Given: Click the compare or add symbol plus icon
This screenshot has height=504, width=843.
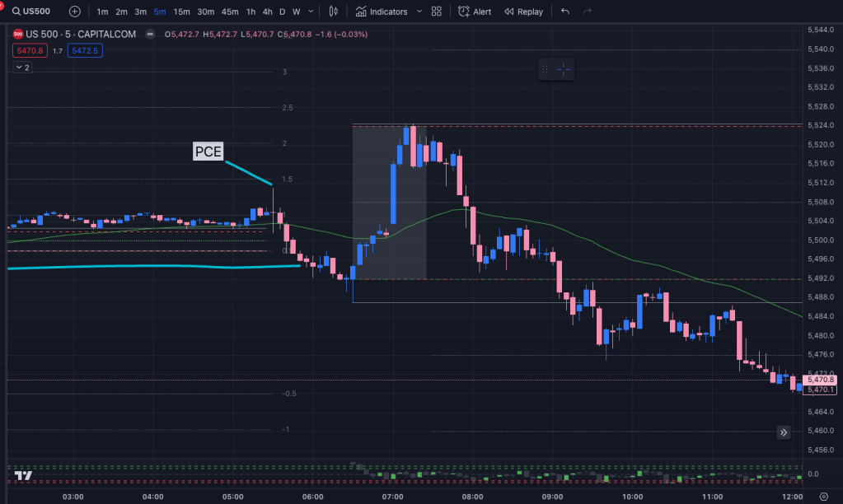Looking at the screenshot, I should pyautogui.click(x=75, y=12).
